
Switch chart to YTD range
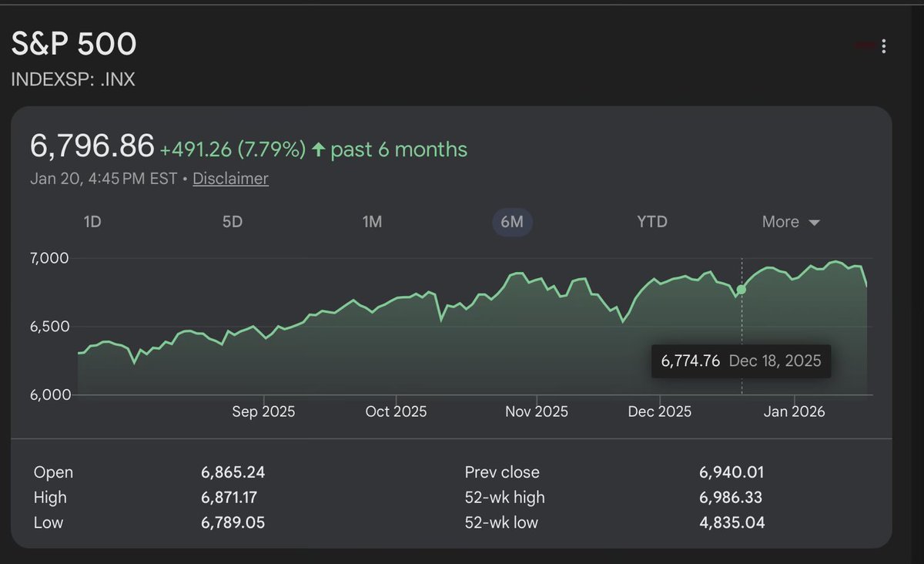[652, 222]
